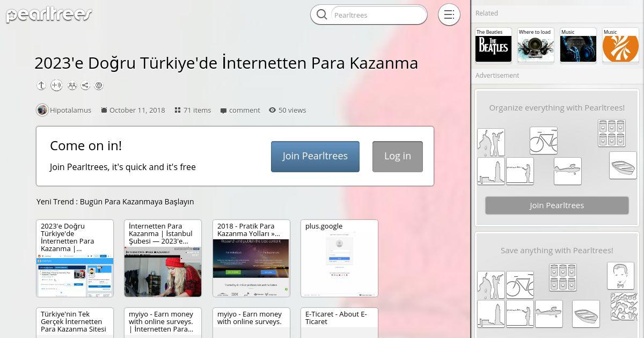Image resolution: width=644 pixels, height=338 pixels.
Task: Click the '71 items' label
Action: point(197,110)
